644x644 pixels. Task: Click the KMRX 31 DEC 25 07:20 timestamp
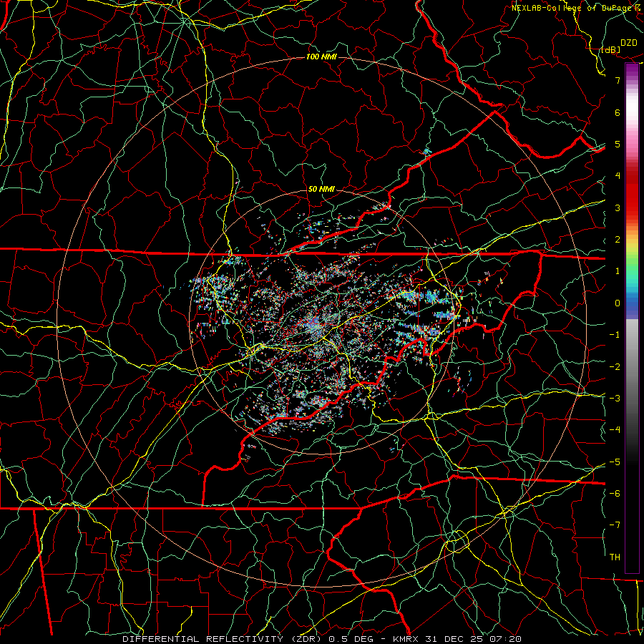pyautogui.click(x=457, y=639)
